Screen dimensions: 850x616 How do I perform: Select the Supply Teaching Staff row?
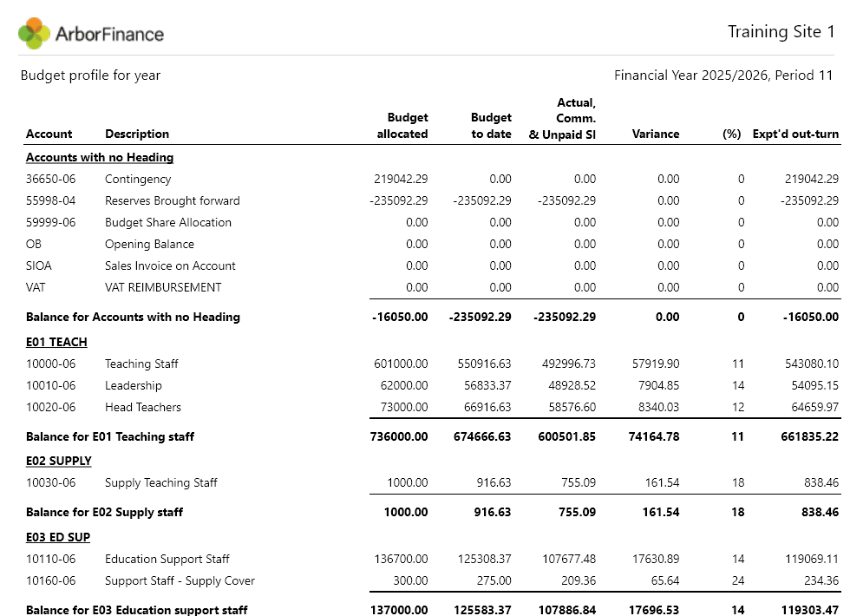(x=432, y=482)
